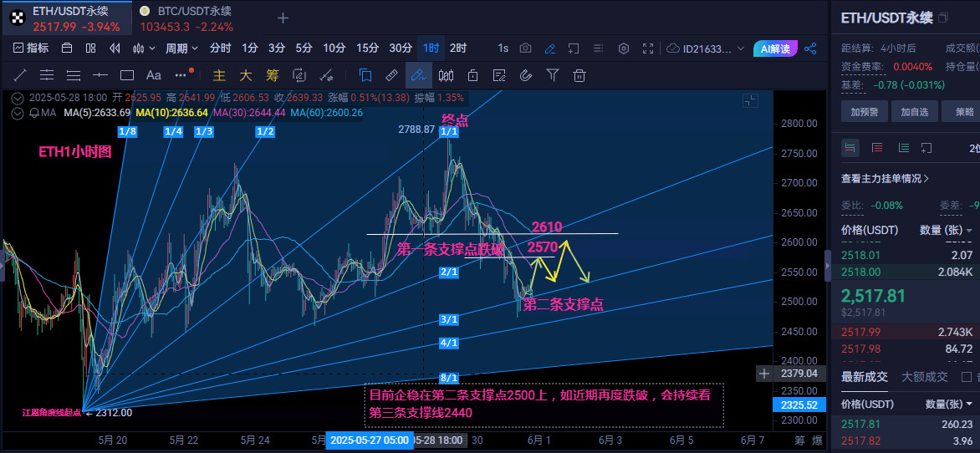Collapse the MA indicator with chevron toggle

(18, 113)
